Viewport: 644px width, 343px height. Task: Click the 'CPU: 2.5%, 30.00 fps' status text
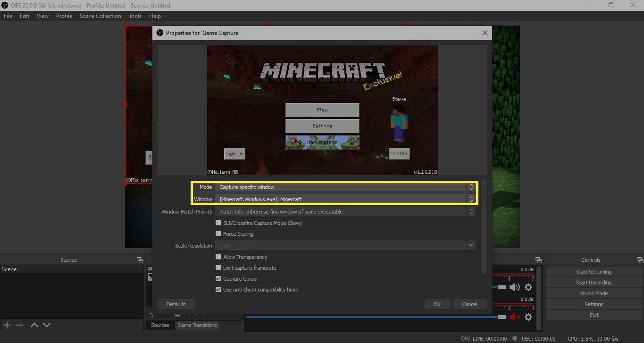point(593,339)
